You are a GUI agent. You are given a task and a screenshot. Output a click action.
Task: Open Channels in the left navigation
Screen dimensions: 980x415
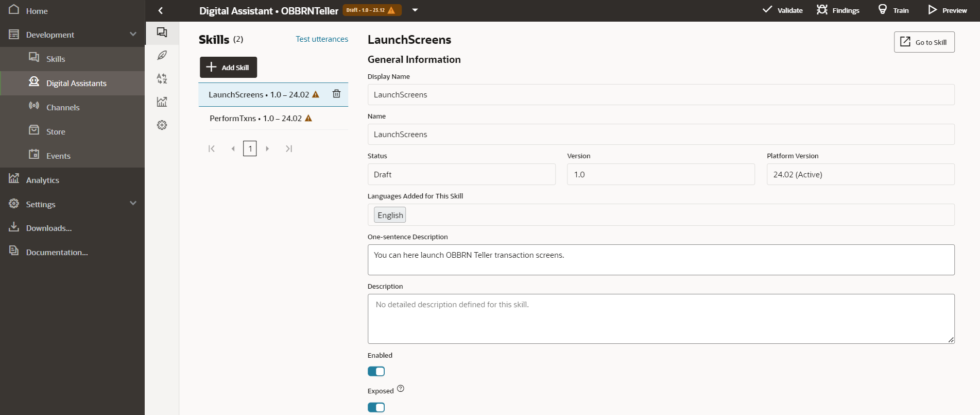63,107
